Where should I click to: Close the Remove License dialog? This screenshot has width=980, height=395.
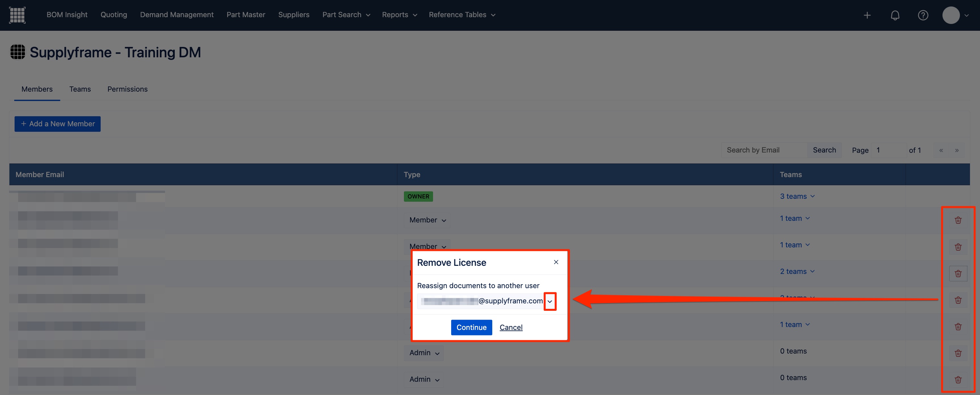(x=556, y=262)
